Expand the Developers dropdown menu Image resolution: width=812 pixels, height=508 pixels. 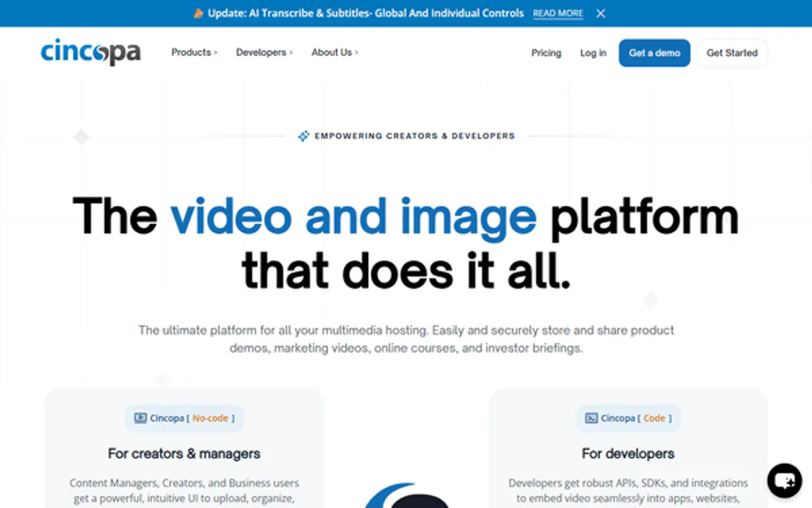[264, 52]
